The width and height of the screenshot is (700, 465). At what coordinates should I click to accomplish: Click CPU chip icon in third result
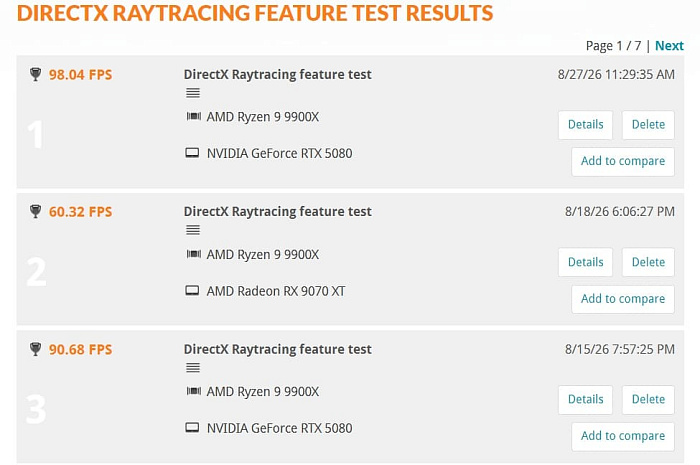[x=193, y=391]
